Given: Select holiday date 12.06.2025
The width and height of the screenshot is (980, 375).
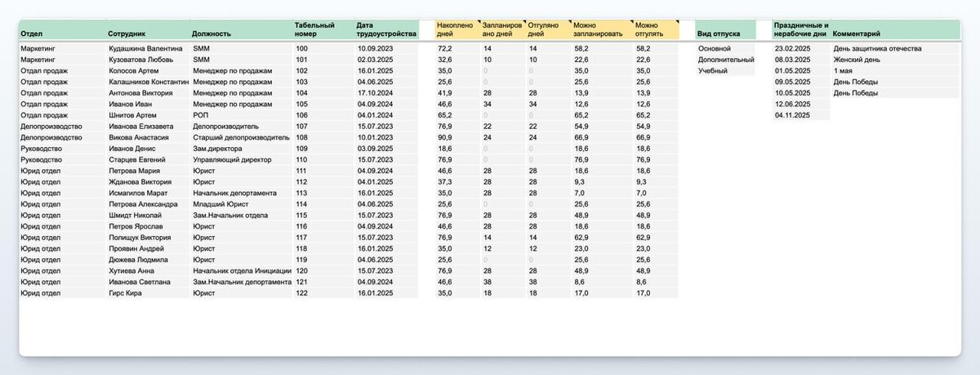Looking at the screenshot, I should tap(794, 104).
